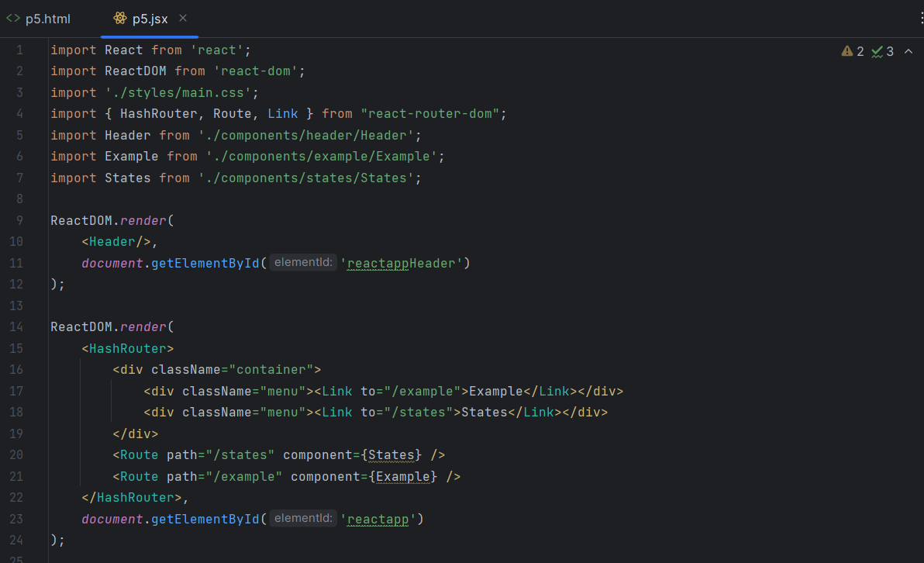
Task: Click 'react-dom' string on line 2
Action: (256, 71)
